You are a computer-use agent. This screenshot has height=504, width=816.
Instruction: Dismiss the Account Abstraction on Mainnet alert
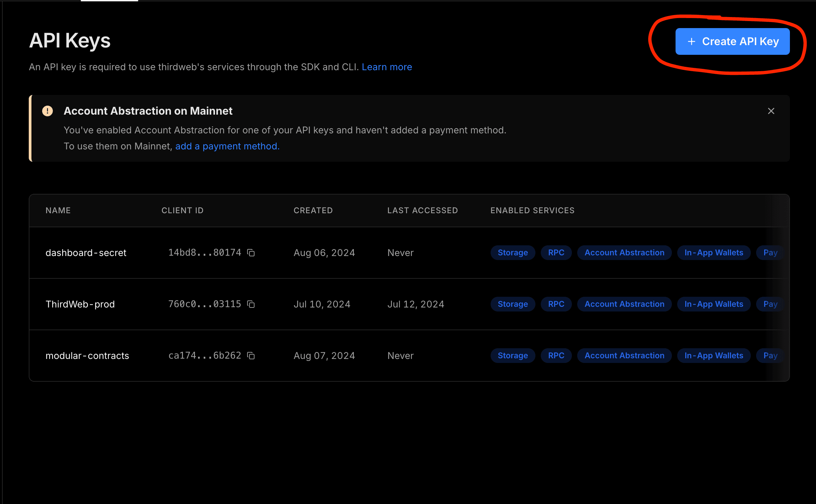click(771, 111)
